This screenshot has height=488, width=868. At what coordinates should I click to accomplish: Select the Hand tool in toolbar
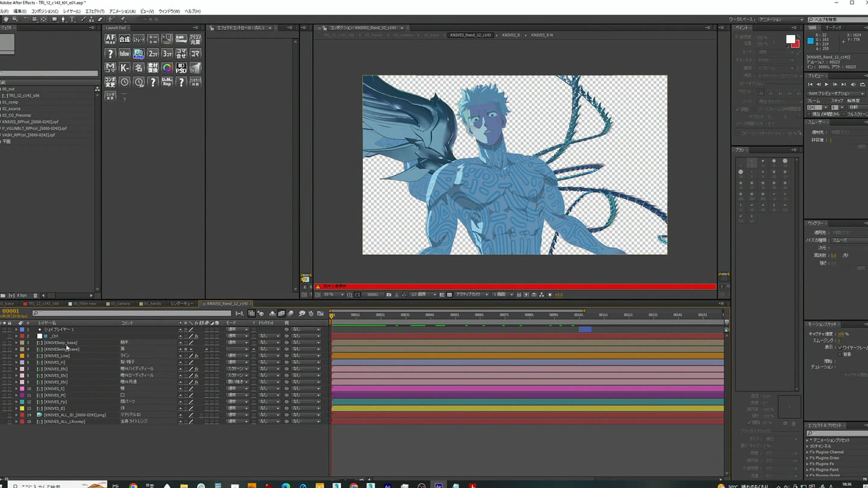pos(6,19)
